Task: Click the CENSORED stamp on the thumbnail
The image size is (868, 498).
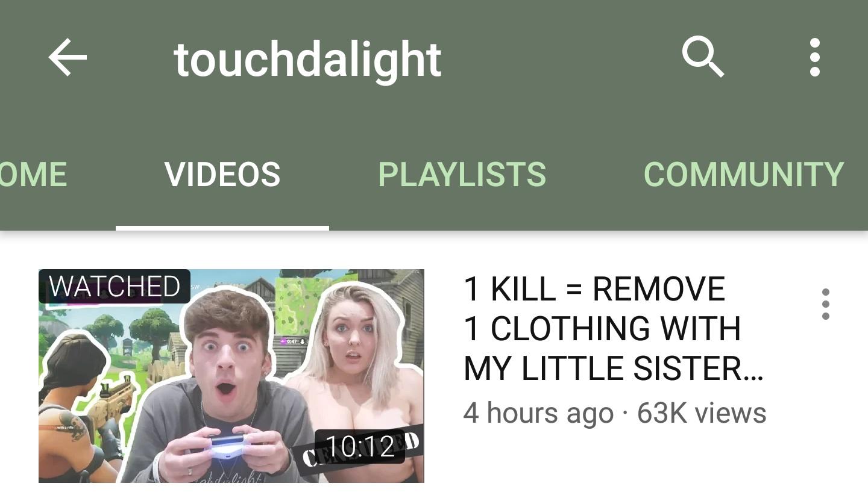Action: pos(362,453)
